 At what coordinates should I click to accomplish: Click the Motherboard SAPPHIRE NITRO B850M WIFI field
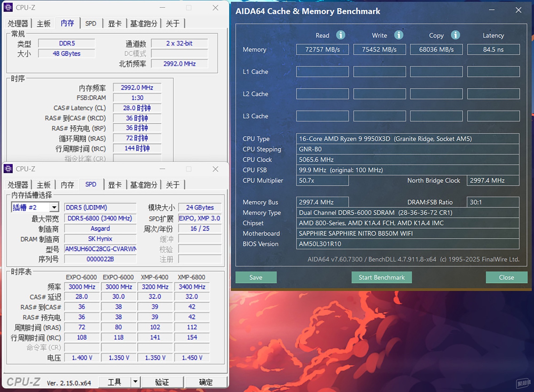(x=408, y=233)
